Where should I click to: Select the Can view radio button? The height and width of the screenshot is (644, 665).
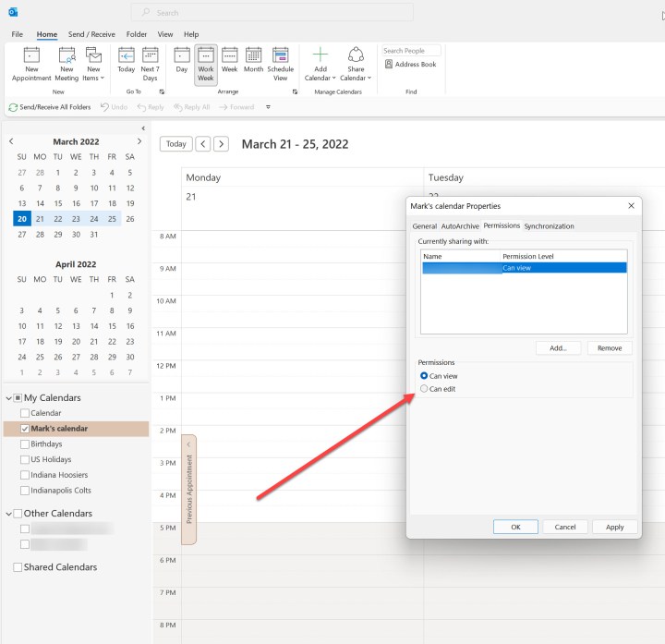pos(424,376)
